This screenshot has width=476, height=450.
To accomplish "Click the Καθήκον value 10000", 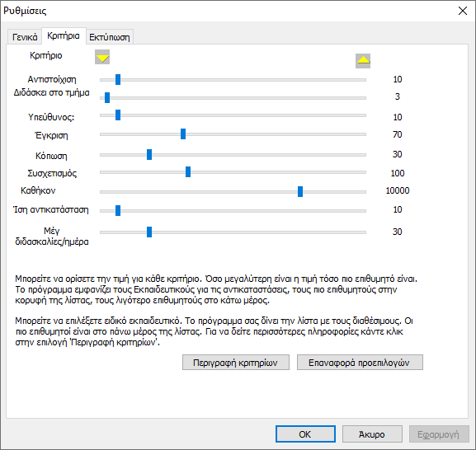I will click(398, 190).
